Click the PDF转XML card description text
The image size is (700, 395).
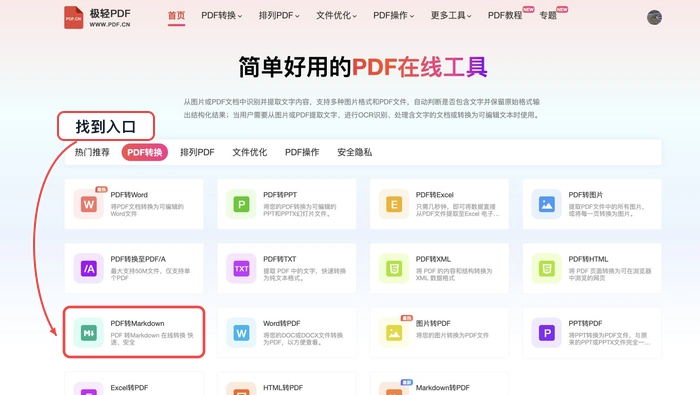(454, 274)
